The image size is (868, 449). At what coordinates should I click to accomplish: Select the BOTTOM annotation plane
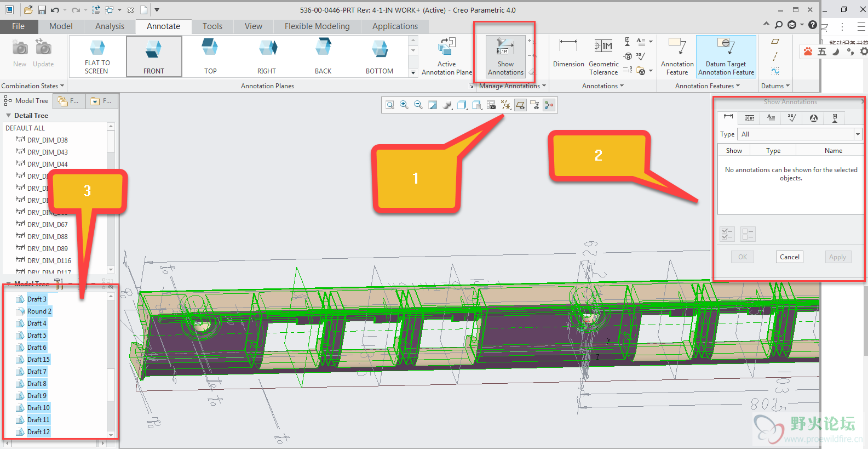click(380, 56)
